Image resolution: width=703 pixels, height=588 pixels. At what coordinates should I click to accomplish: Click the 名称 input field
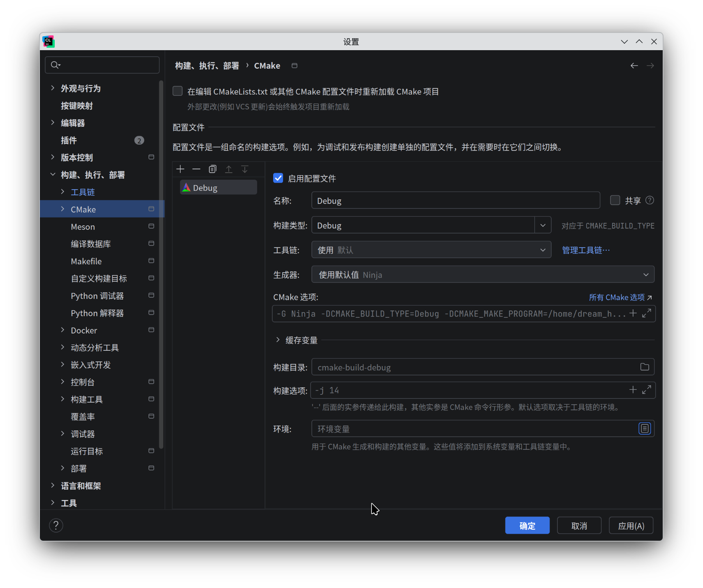455,201
